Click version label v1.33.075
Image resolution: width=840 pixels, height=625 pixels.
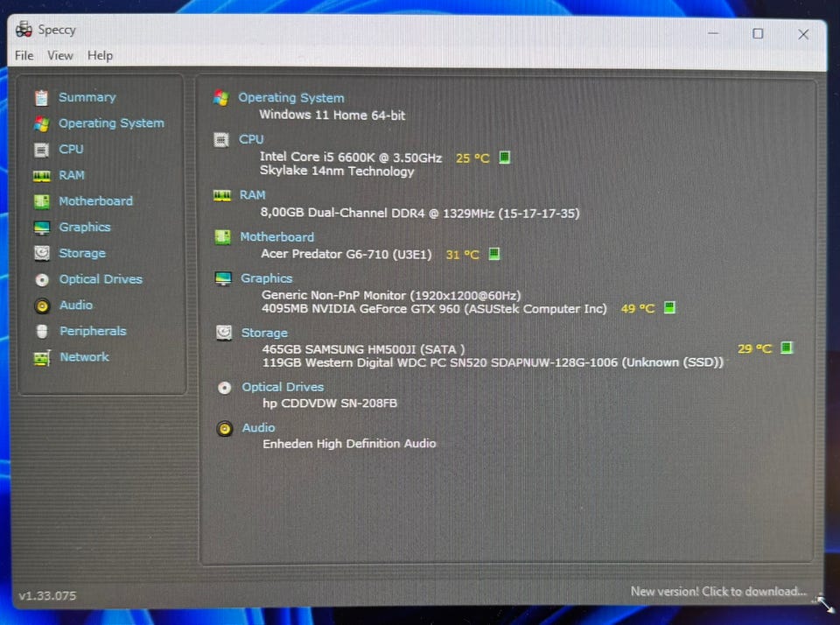click(47, 595)
